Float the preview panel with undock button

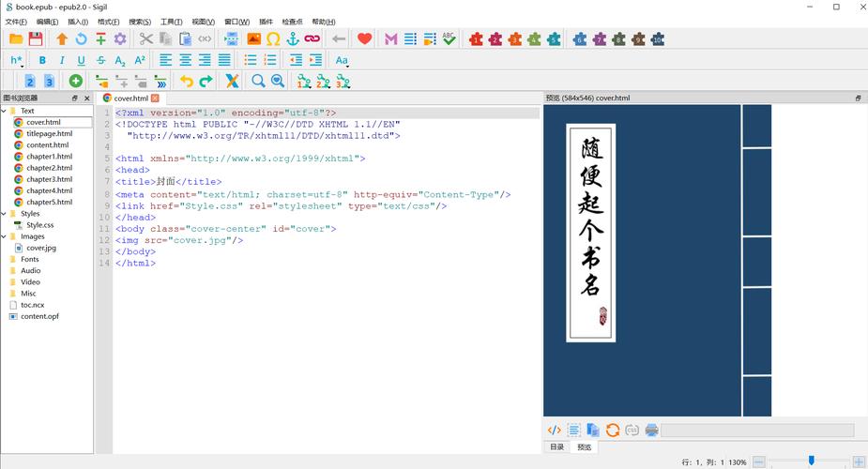(x=858, y=98)
